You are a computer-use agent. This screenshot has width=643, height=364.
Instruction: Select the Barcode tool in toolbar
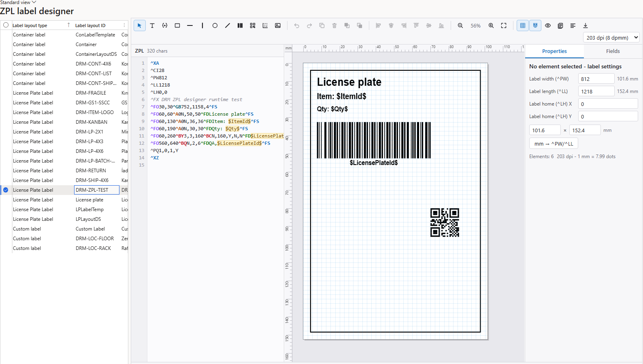coord(240,25)
